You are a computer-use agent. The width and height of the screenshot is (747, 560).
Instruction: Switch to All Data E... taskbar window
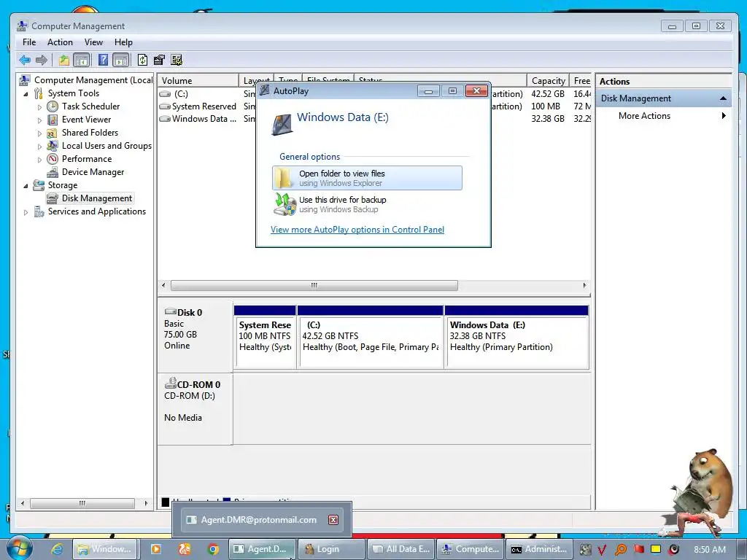click(401, 549)
